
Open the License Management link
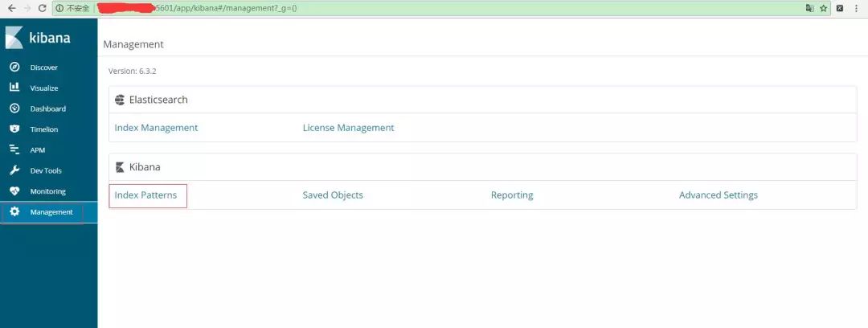pos(348,128)
